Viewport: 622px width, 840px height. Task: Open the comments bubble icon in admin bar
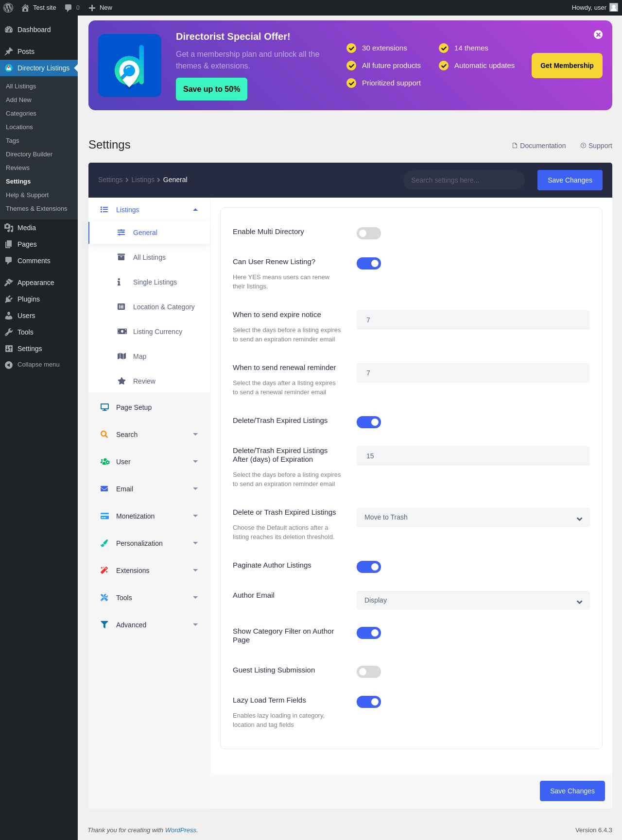click(69, 8)
